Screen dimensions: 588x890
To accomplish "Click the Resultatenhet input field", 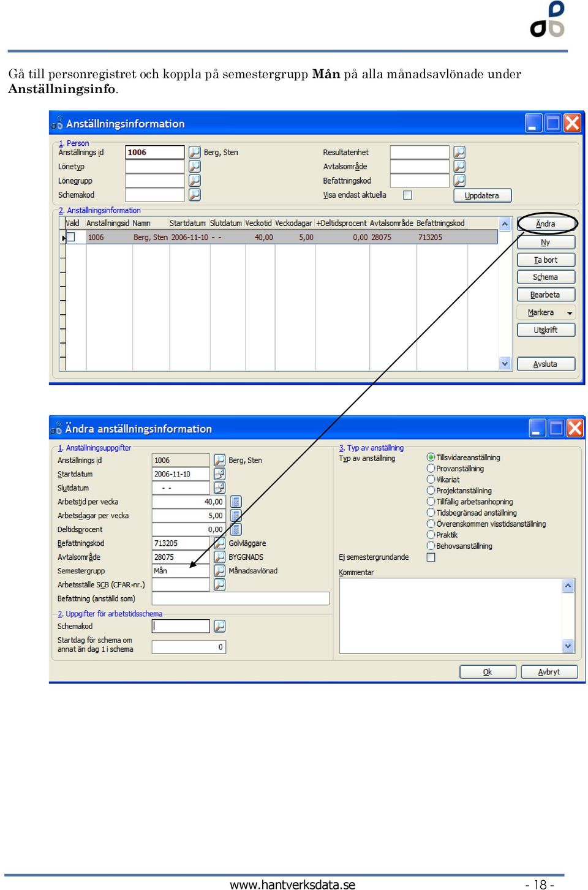I will (420, 152).
